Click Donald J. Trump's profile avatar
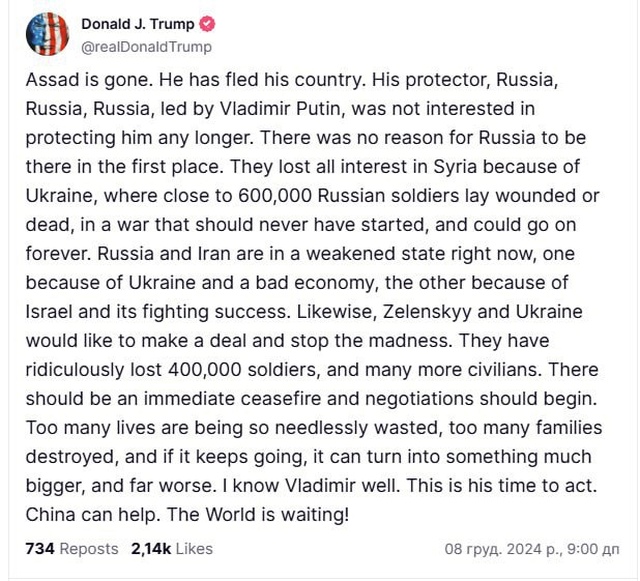The image size is (640, 581). click(45, 35)
